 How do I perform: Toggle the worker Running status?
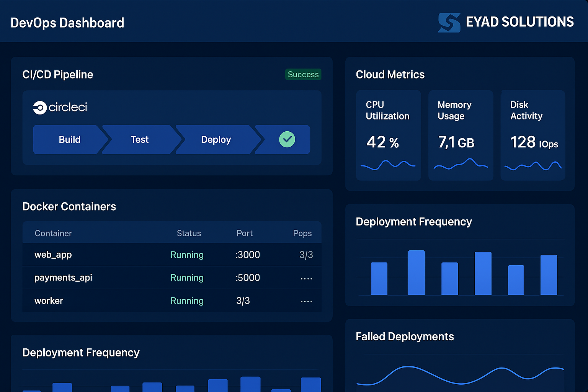click(x=187, y=301)
